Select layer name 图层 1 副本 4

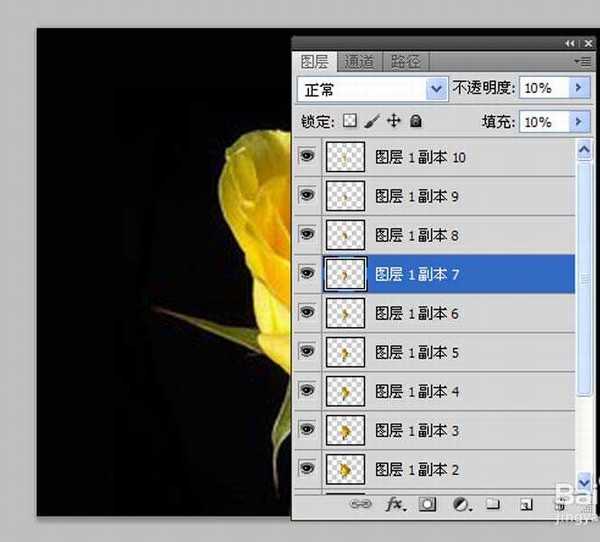pyautogui.click(x=417, y=392)
